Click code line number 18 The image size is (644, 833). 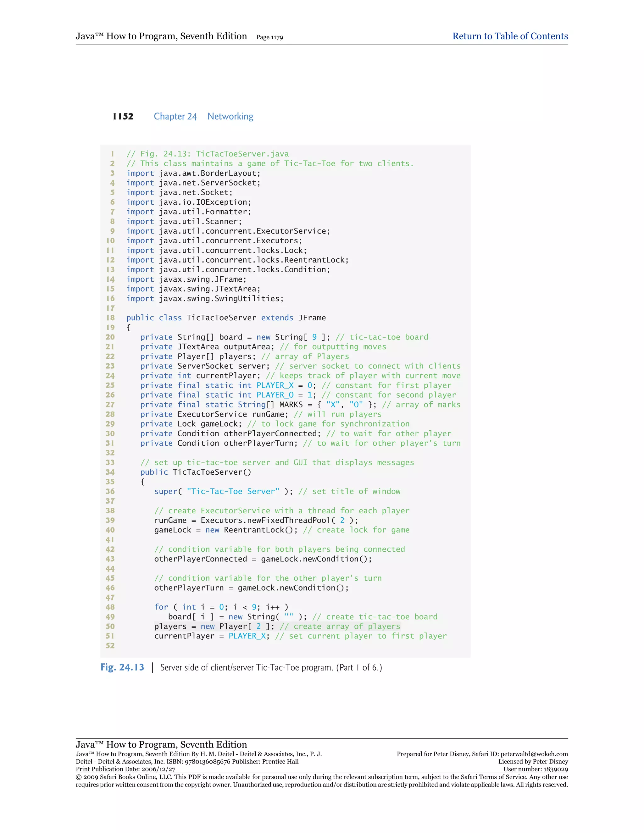coord(110,318)
